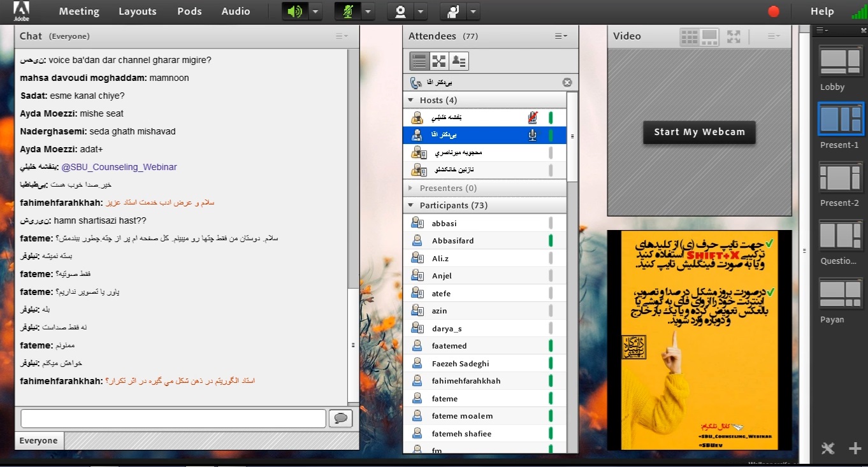Click the red recording indicator
Image resolution: width=868 pixels, height=467 pixels.
pyautogui.click(x=774, y=11)
